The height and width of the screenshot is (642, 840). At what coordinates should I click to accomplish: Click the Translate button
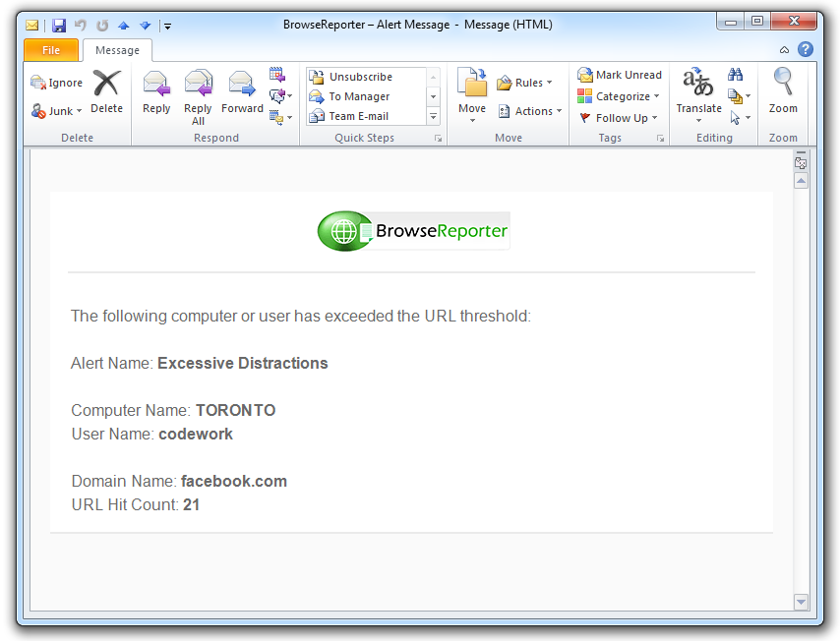[x=698, y=95]
